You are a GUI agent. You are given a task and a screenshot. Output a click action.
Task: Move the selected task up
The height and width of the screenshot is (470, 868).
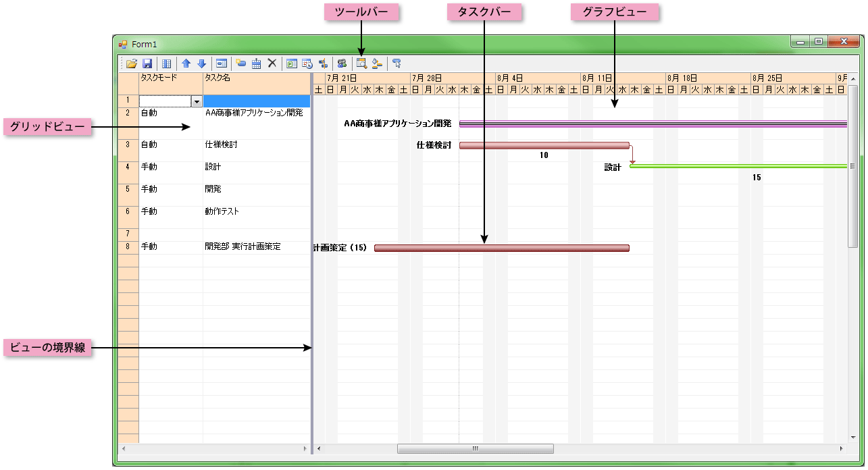[186, 63]
